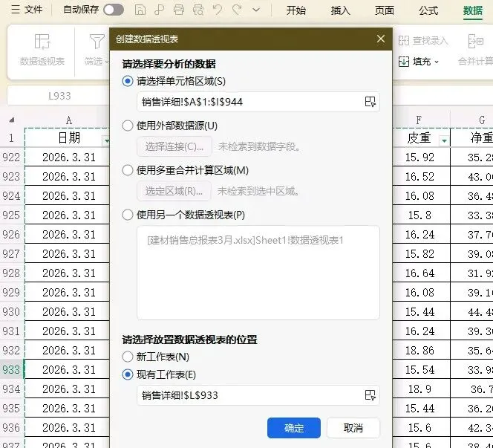The width and height of the screenshot is (493, 448).
Task: Click 皮重 cell with value 18.86
Action: pyautogui.click(x=421, y=350)
